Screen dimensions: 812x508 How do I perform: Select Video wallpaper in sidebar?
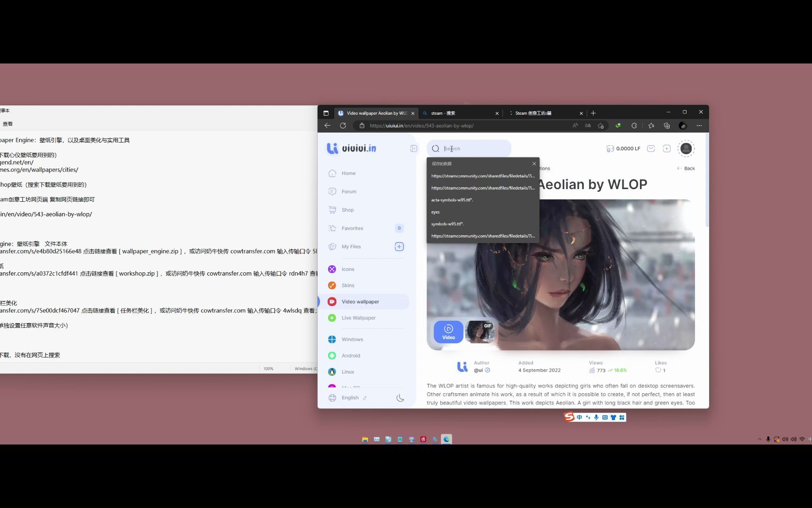pyautogui.click(x=364, y=302)
